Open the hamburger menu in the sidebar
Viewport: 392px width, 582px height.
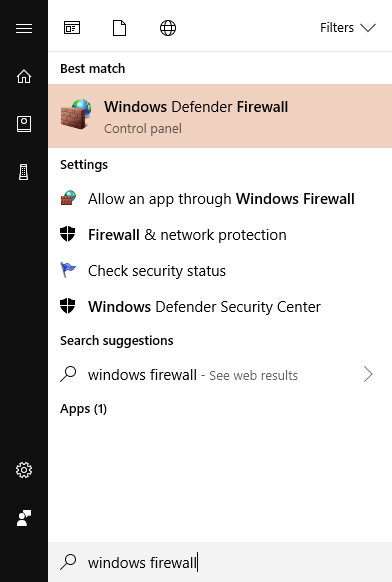click(24, 28)
